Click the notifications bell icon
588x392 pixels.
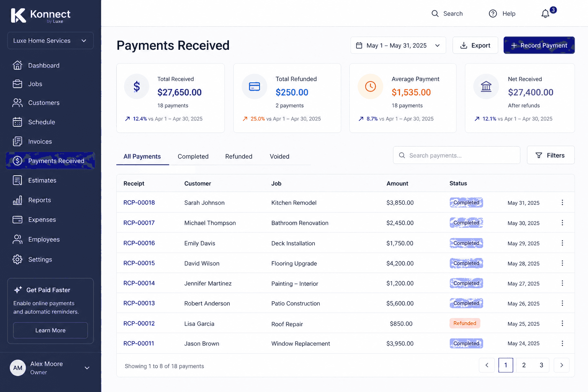[545, 14]
